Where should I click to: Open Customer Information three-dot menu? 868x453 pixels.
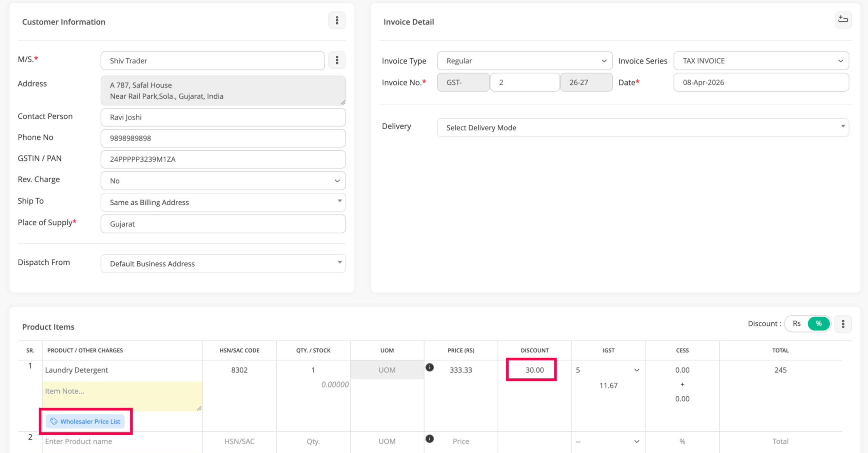coord(337,21)
